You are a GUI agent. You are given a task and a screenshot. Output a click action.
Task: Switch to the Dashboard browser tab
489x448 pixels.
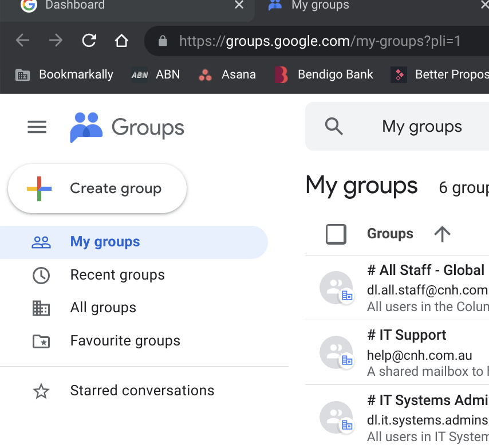(x=74, y=6)
